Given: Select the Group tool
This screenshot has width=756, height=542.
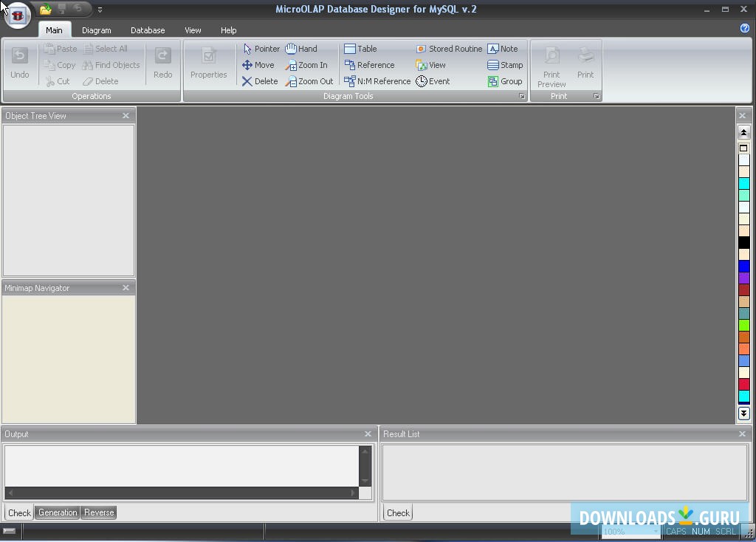Looking at the screenshot, I should click(505, 81).
